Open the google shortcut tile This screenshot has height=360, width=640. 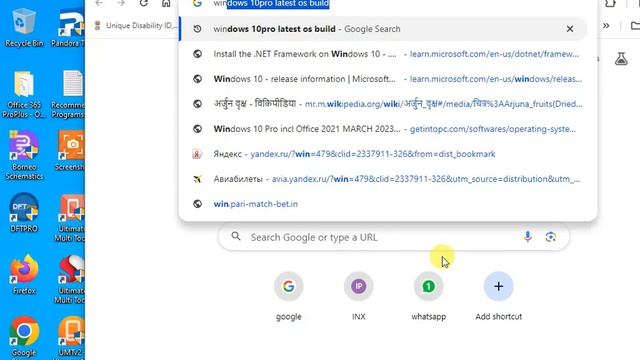(x=289, y=296)
